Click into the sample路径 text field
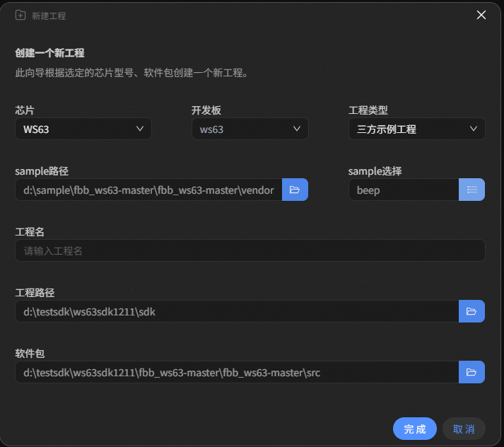Screen dimensions: 504x447 148,190
